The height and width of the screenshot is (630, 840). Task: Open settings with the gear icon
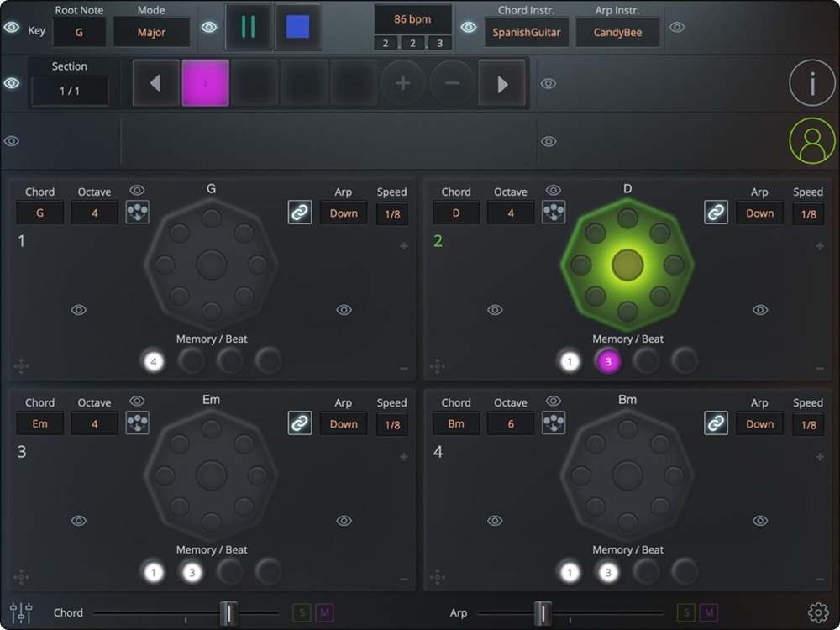pos(818,612)
